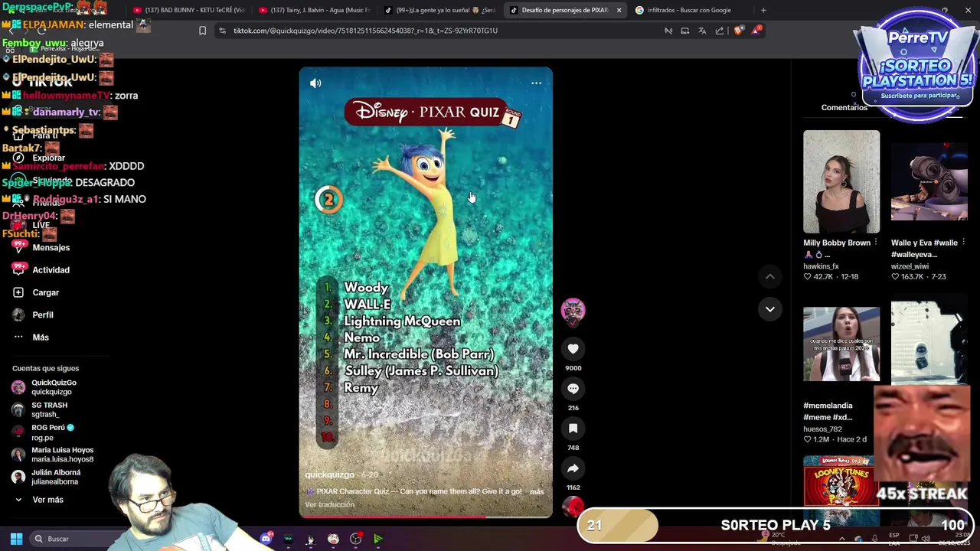Open the anime-character taskbar app
The height and width of the screenshot is (551, 980).
coord(310,539)
